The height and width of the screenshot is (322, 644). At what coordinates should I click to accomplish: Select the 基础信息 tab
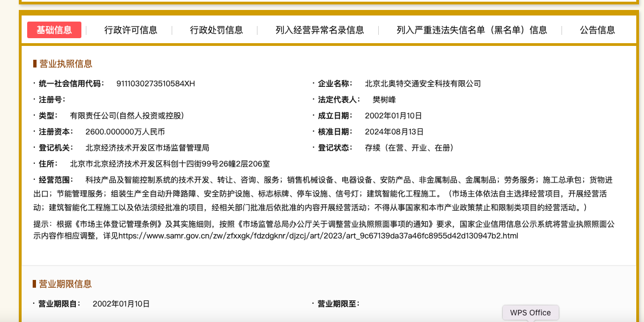54,30
